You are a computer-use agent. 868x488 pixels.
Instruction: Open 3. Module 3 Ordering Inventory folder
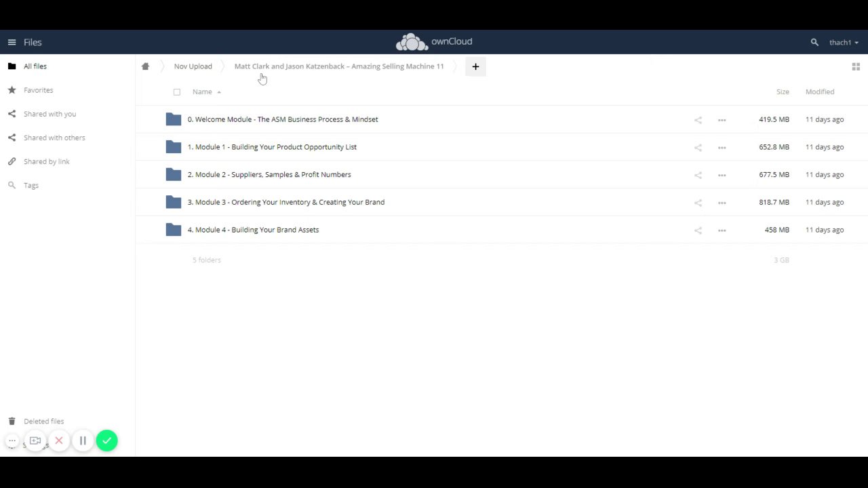pos(286,202)
